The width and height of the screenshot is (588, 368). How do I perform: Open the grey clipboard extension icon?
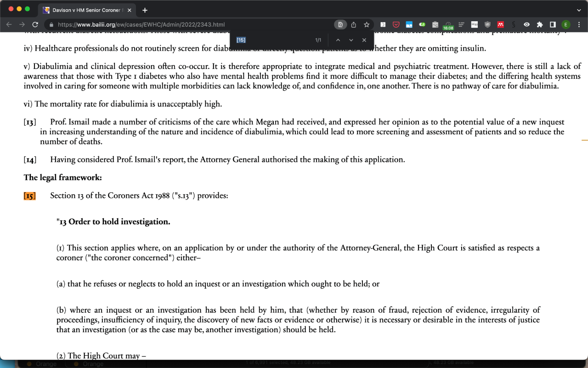pyautogui.click(x=435, y=24)
